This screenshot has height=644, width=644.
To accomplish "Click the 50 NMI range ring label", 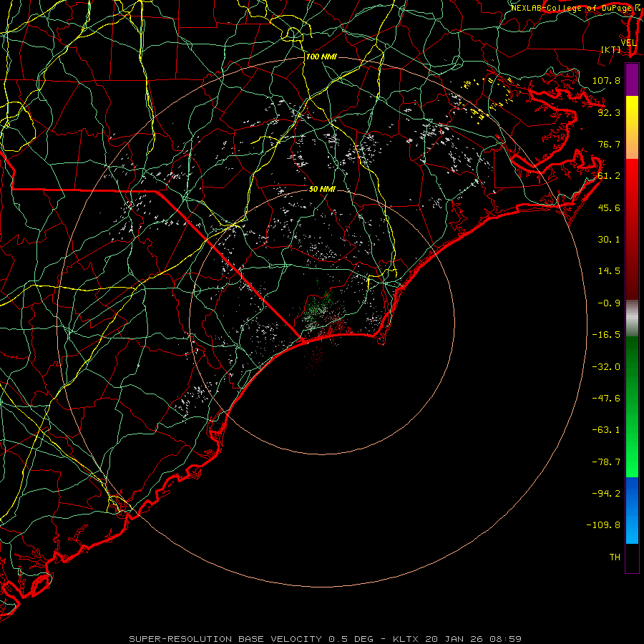I will [x=323, y=189].
